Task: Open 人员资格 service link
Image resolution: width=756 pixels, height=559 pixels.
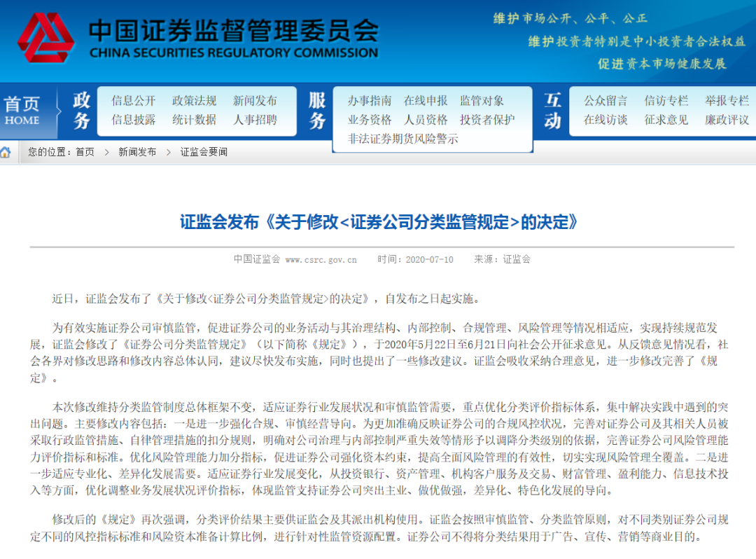Action: coord(426,120)
